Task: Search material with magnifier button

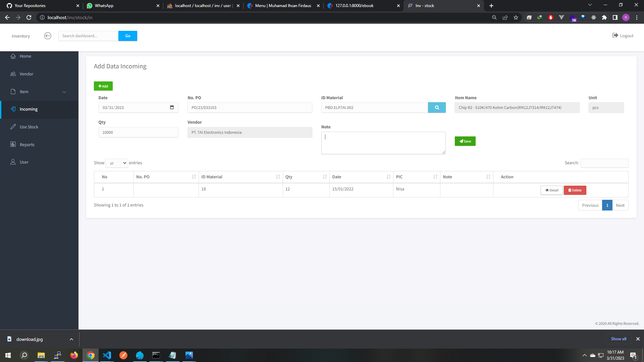Action: point(437,108)
